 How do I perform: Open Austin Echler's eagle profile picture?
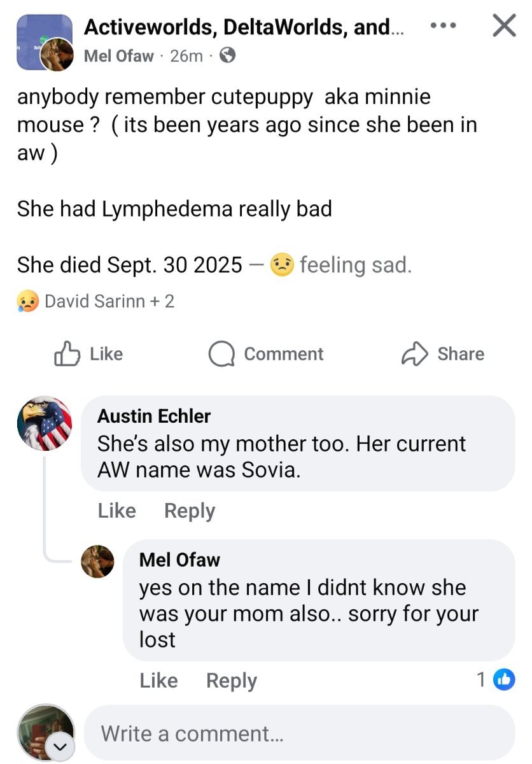[45, 423]
